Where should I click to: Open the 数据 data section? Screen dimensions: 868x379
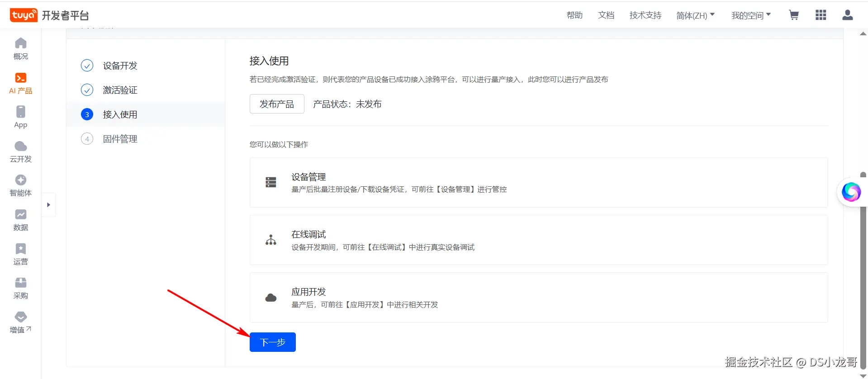point(21,220)
